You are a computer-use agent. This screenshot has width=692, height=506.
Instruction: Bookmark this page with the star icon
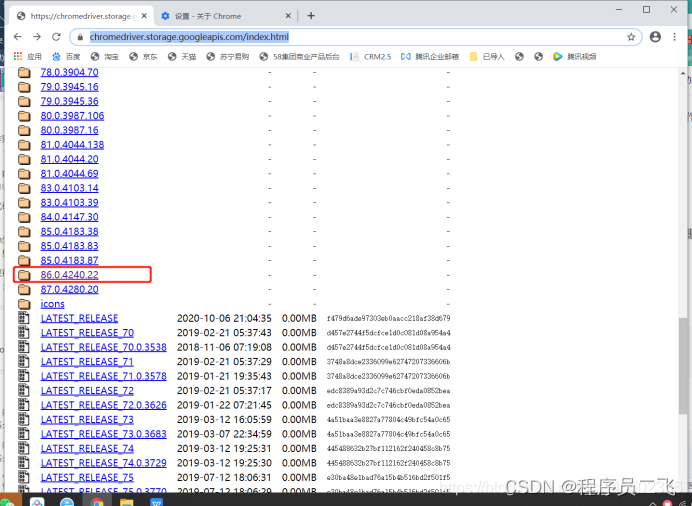coord(631,37)
